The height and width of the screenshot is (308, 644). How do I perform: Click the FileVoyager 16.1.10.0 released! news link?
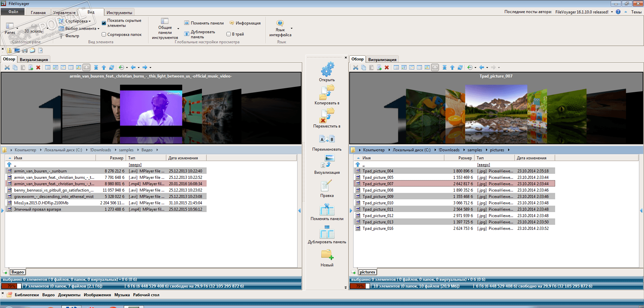582,12
